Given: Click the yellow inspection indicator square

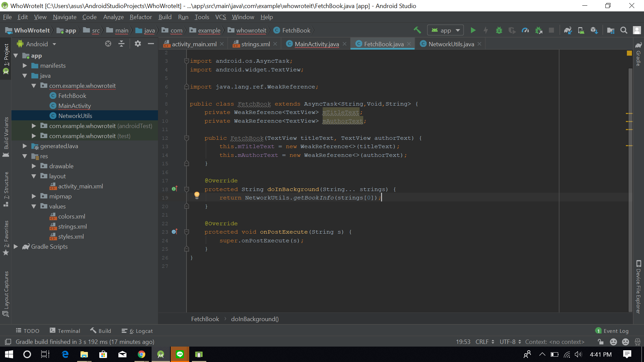Looking at the screenshot, I should pos(629,53).
